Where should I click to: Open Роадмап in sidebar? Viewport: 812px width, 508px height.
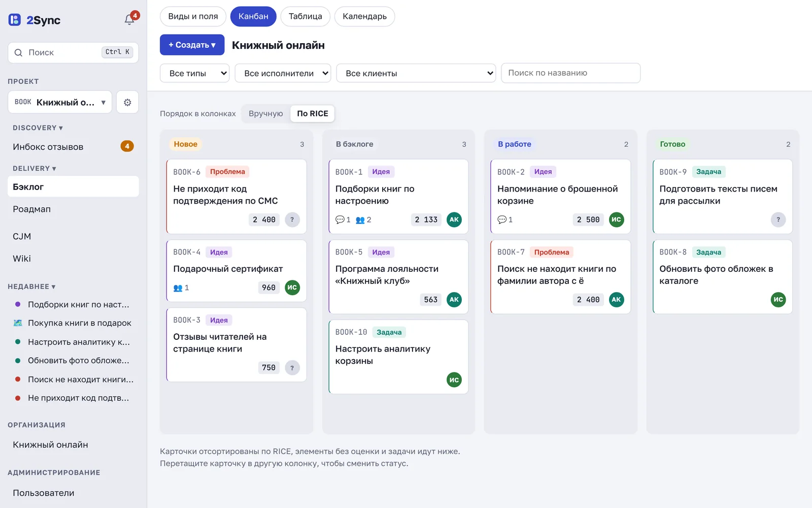coord(73,209)
